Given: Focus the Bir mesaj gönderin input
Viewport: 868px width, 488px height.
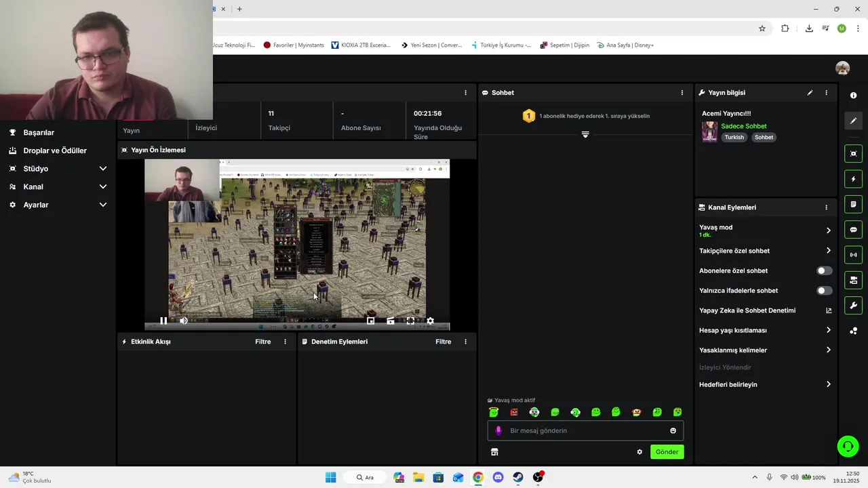Looking at the screenshot, I should (x=585, y=430).
